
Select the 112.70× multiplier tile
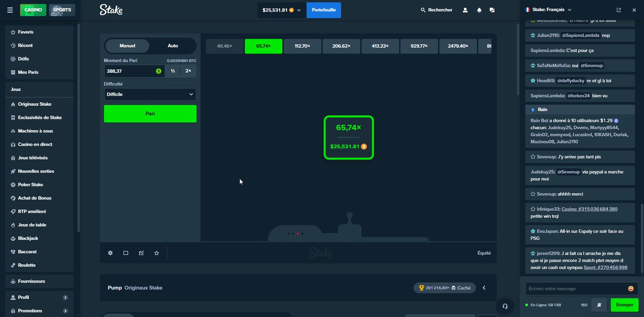(x=302, y=46)
